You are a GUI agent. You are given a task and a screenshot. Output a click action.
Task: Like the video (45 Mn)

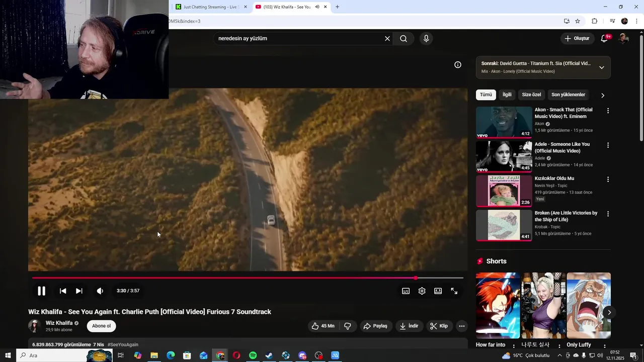[x=323, y=326]
